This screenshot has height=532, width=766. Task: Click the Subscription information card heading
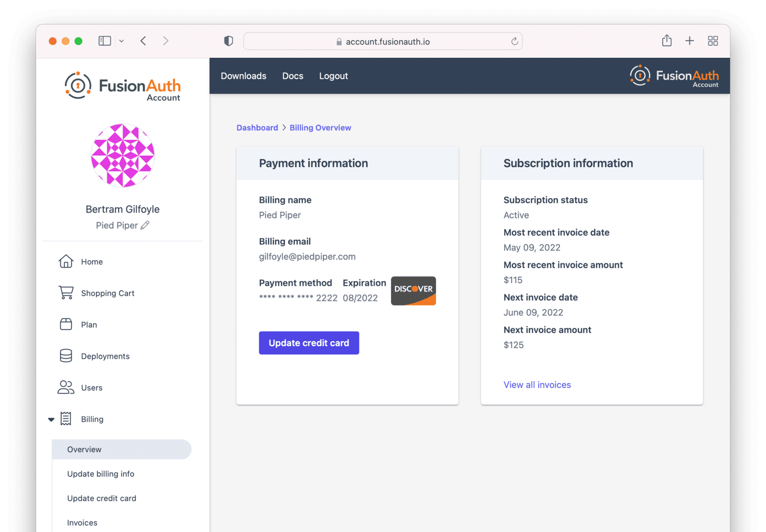[568, 163]
